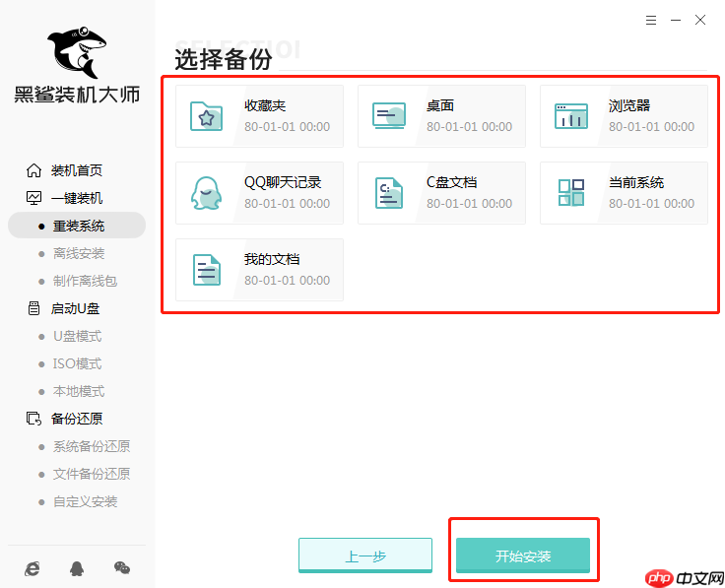Click the date under 当前系统

tap(651, 204)
